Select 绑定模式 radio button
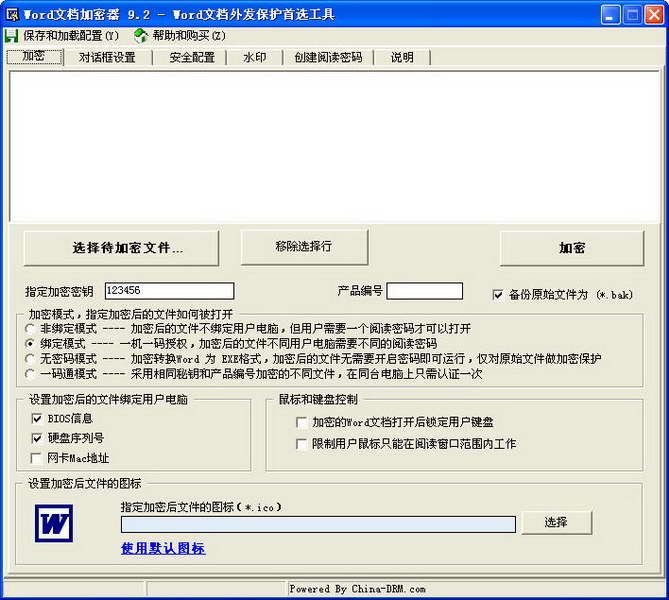 [30, 344]
